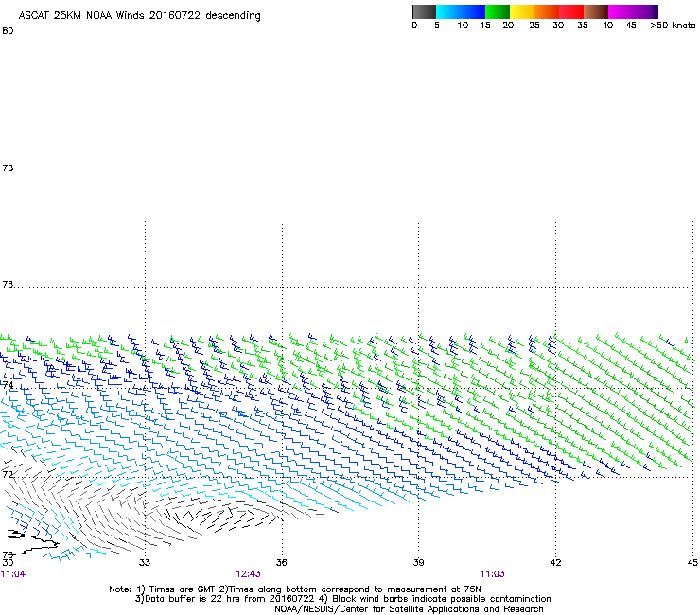Click the '>50 knots' legend label
Viewport: 700px width, 615px height.
673,26
